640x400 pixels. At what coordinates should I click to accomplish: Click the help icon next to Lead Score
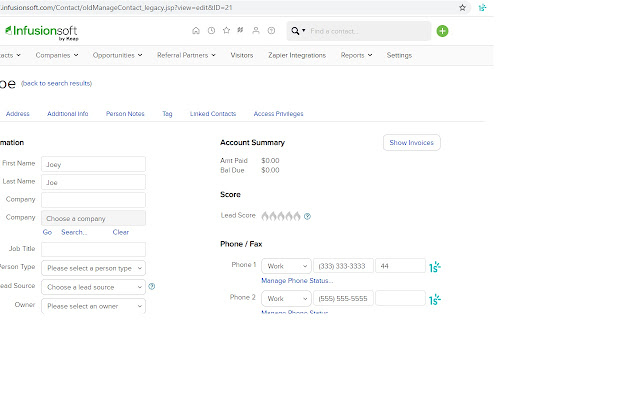pyautogui.click(x=307, y=216)
